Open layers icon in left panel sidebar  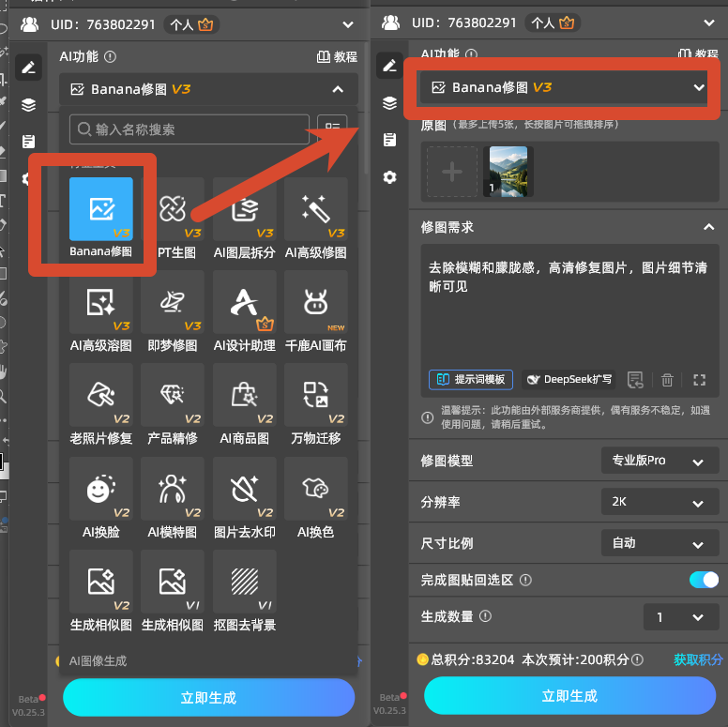point(29,105)
